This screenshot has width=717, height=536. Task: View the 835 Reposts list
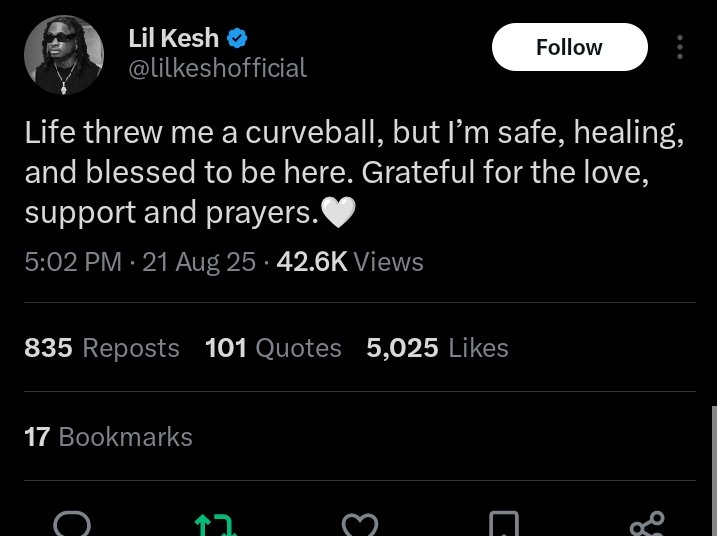pyautogui.click(x=101, y=348)
